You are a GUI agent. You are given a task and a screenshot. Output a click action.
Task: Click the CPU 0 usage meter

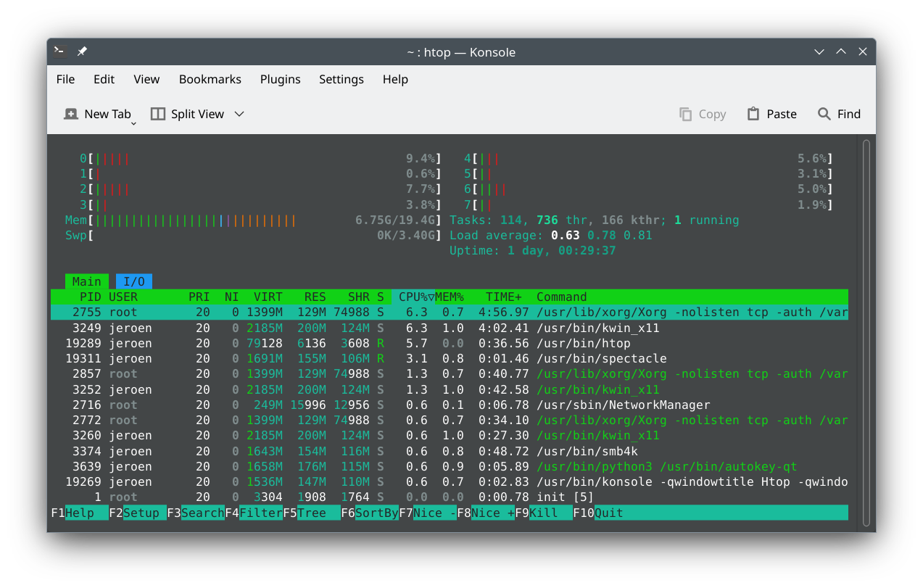click(260, 158)
